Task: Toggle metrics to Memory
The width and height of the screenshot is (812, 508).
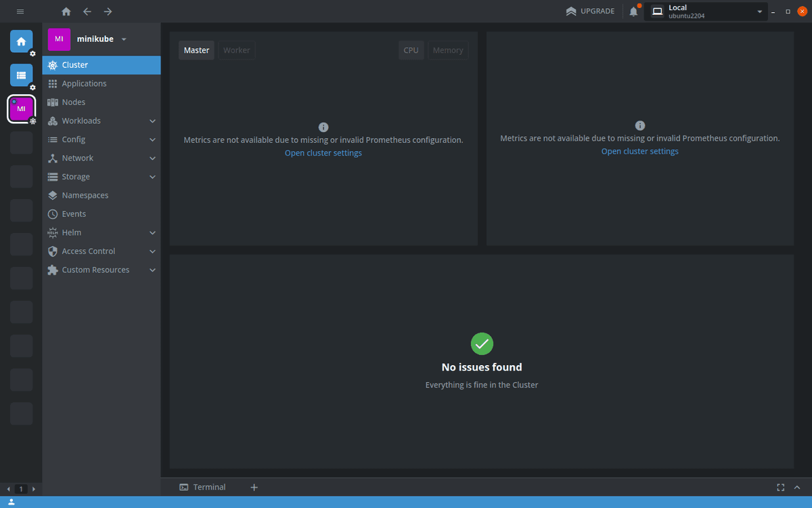Action: (x=448, y=50)
